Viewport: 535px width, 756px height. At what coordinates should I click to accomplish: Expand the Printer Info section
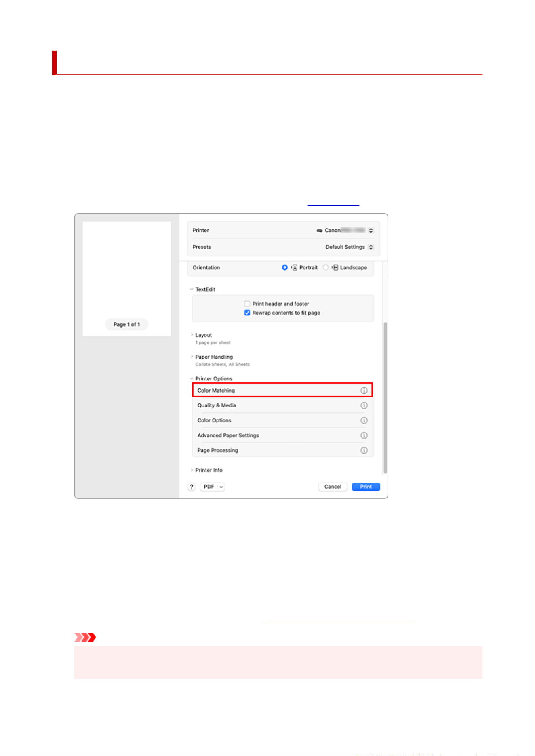click(192, 470)
